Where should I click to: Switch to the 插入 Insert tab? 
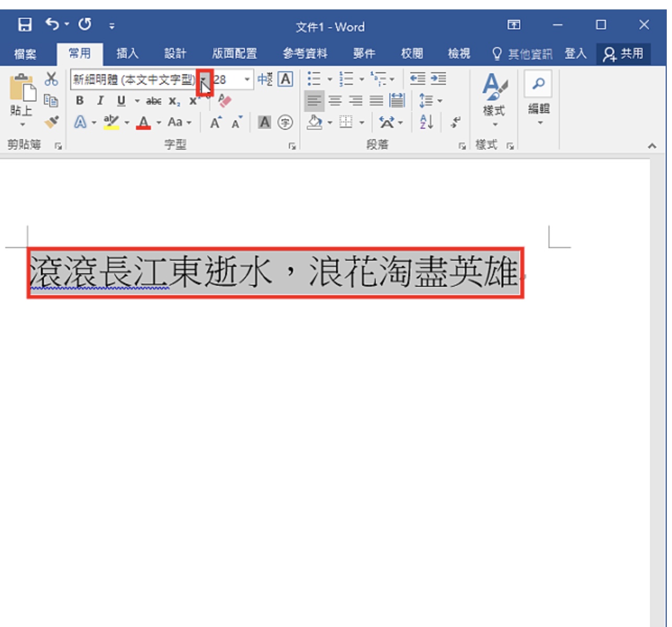click(x=127, y=53)
